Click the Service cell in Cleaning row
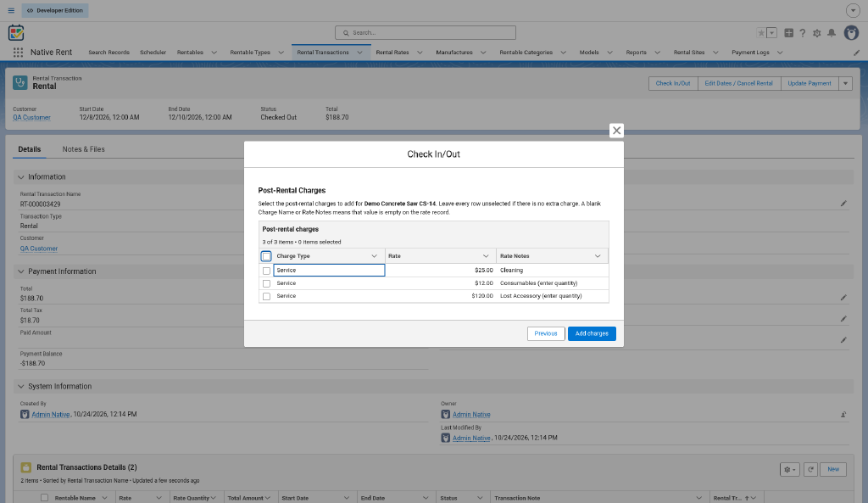This screenshot has width=868, height=503. tap(329, 271)
